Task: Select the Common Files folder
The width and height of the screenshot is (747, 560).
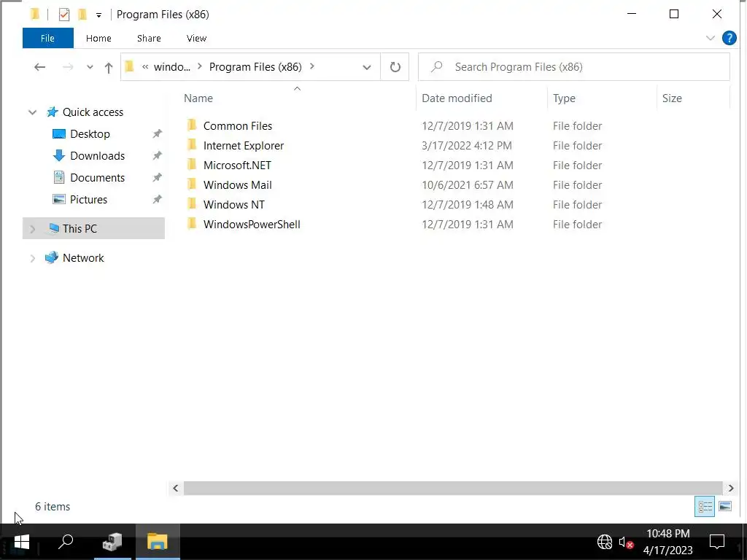Action: coord(238,125)
